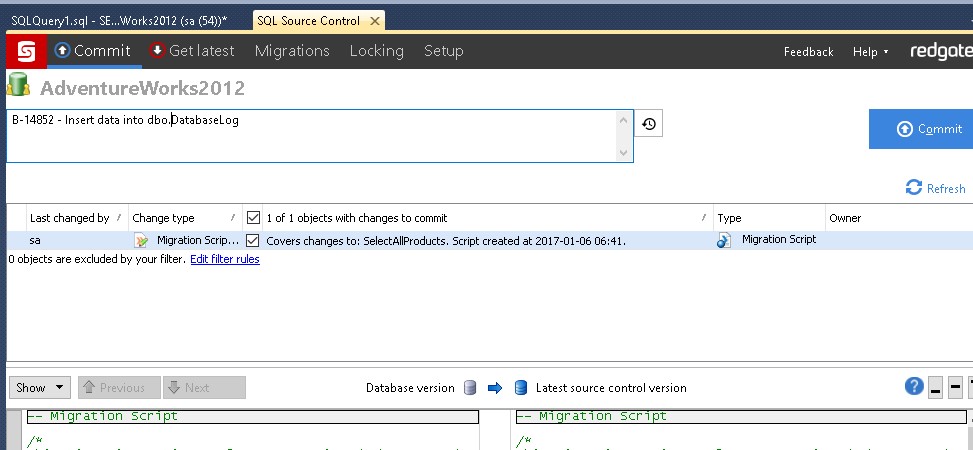The height and width of the screenshot is (450, 973).
Task: Click the AdventureWorks2012 database cylinder icon
Action: [x=19, y=86]
